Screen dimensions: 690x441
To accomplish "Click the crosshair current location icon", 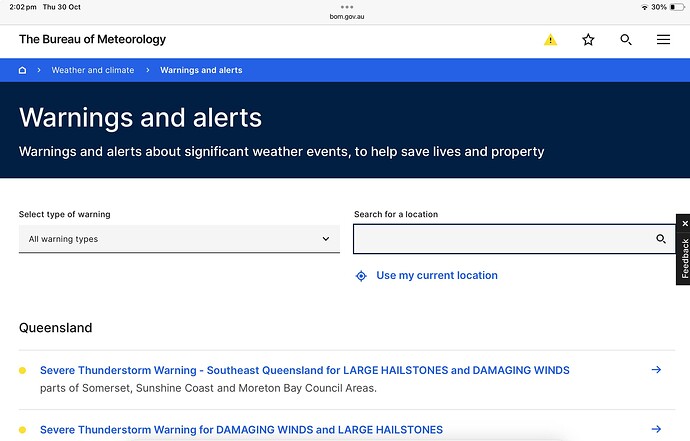I will [x=361, y=276].
